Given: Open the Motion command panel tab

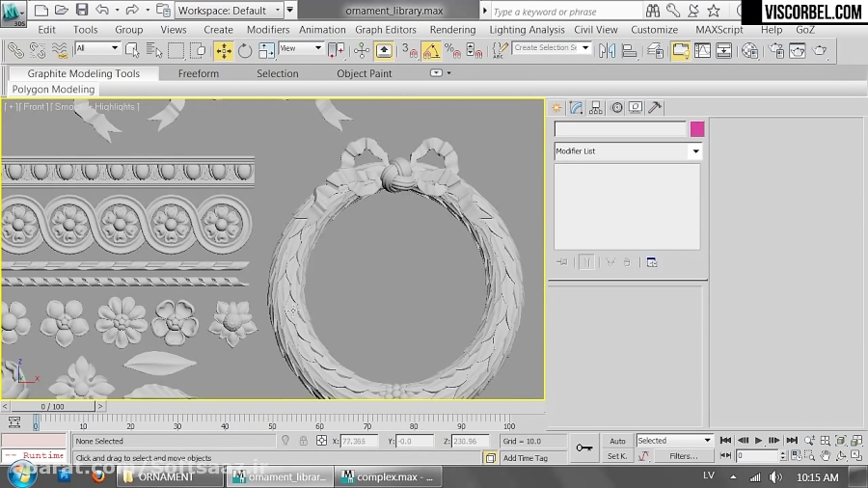Looking at the screenshot, I should tap(616, 108).
